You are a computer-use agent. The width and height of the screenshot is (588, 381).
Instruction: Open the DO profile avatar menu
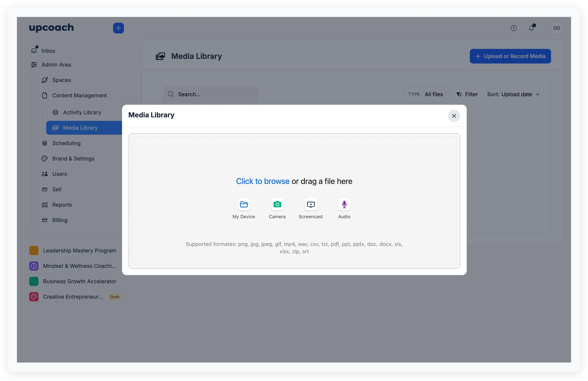557,28
